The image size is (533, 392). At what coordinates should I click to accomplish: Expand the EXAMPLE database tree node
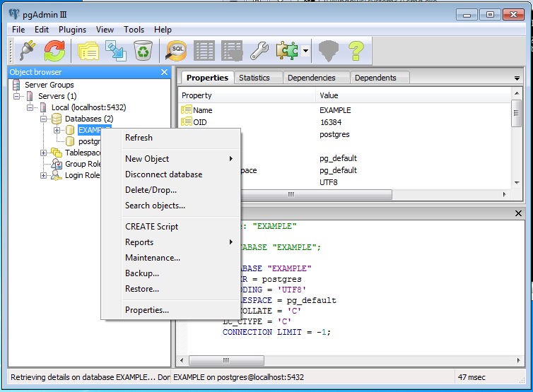[x=57, y=130]
